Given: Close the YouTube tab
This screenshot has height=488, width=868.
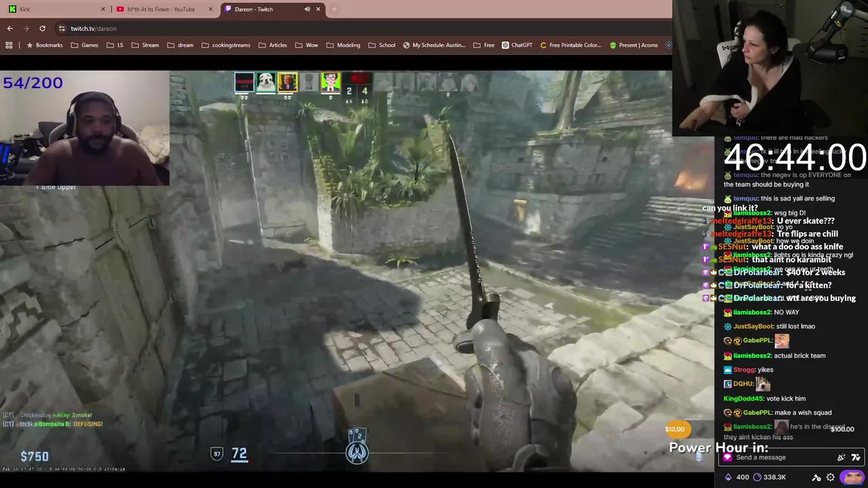Looking at the screenshot, I should click(x=211, y=9).
